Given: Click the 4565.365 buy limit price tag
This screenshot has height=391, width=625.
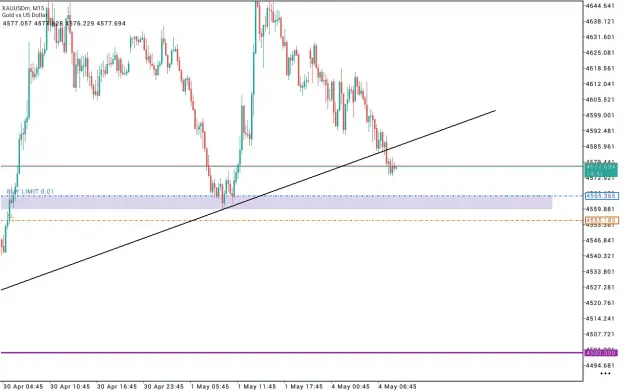Looking at the screenshot, I should coord(601,196).
